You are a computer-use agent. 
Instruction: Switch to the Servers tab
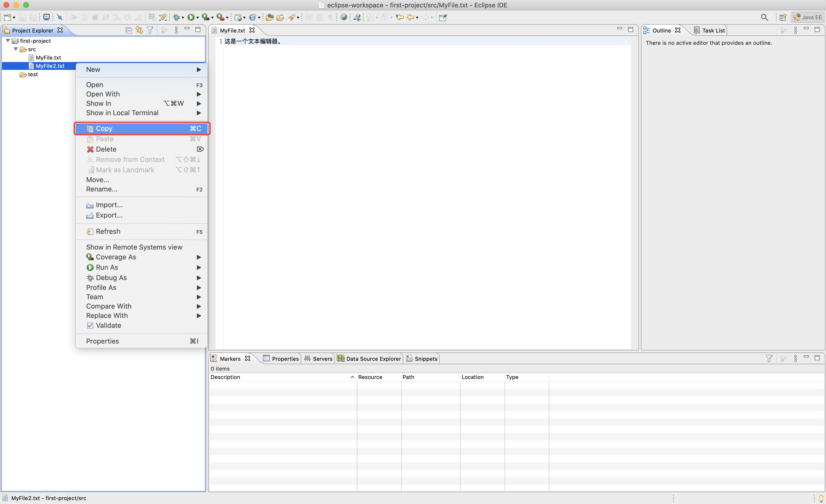coord(318,359)
